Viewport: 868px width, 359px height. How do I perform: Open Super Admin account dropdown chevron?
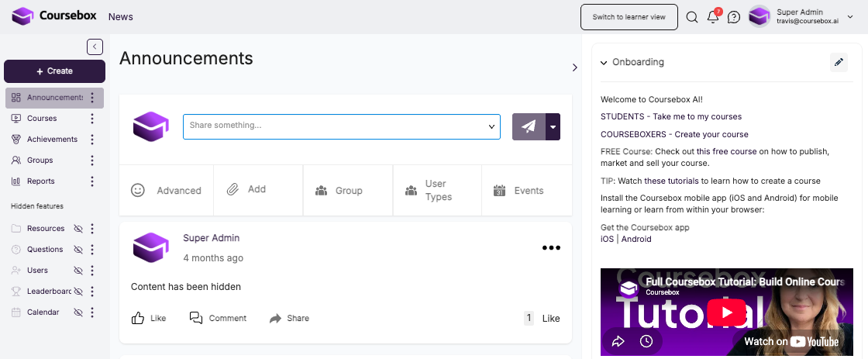coord(850,16)
